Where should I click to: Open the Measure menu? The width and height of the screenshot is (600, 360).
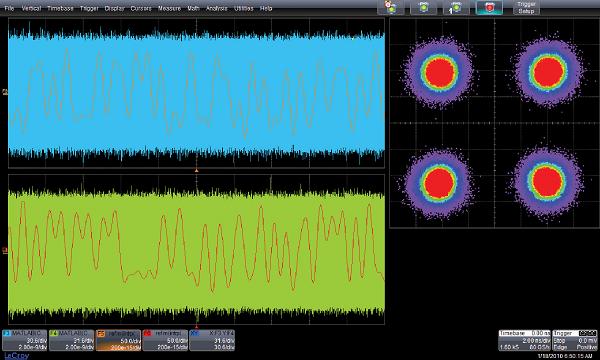pos(169,8)
